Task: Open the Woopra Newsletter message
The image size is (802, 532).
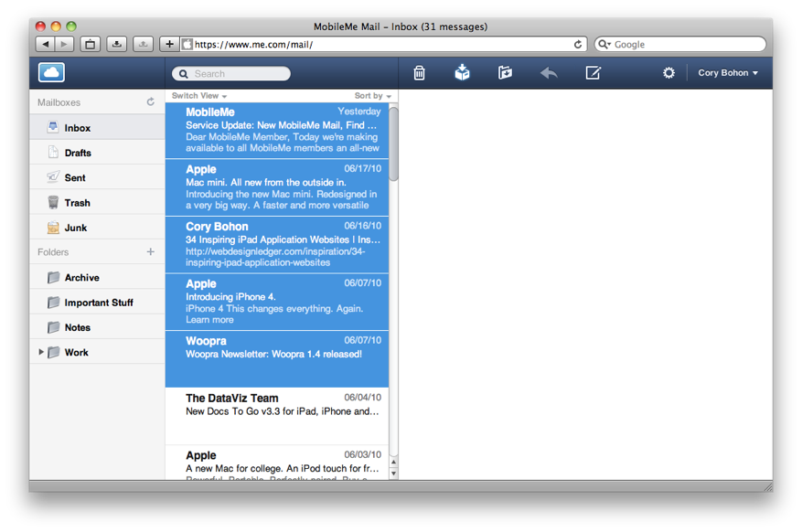Action: point(277,359)
